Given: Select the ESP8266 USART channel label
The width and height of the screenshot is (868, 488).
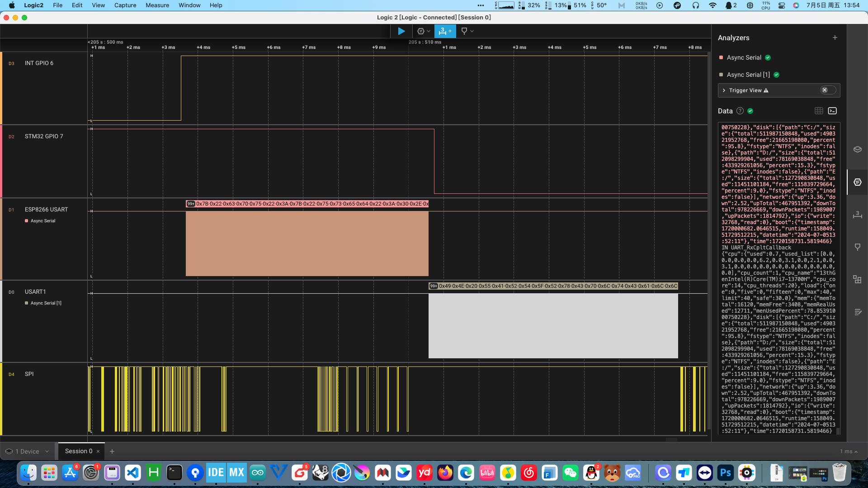Looking at the screenshot, I should 46,210.
